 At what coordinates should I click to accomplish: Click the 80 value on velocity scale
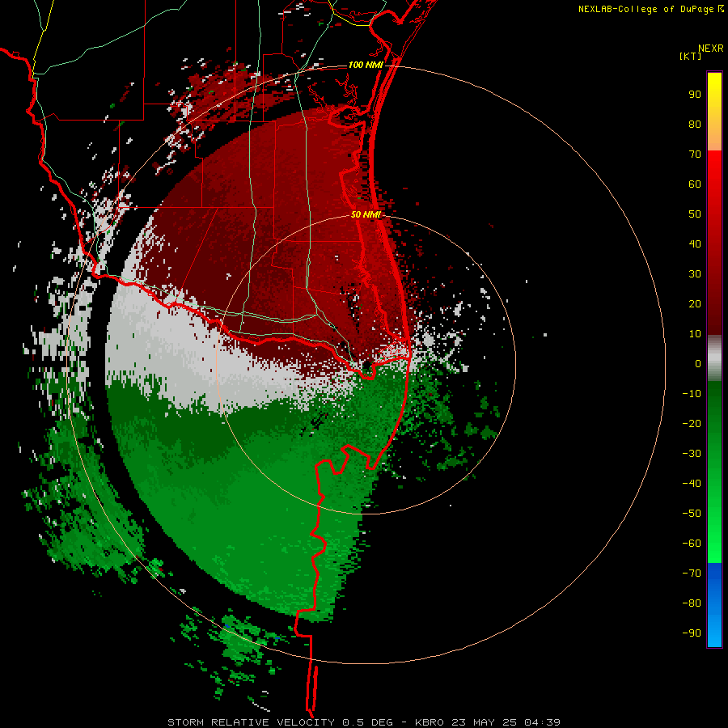[695, 125]
